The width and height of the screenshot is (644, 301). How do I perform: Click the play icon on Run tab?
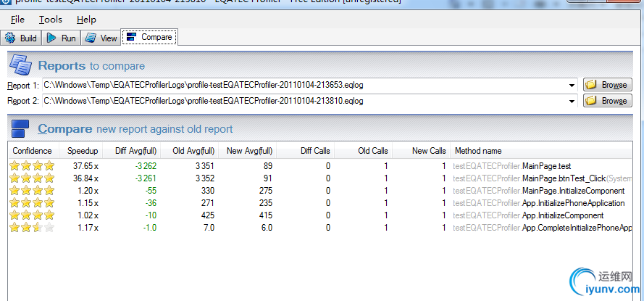51,38
